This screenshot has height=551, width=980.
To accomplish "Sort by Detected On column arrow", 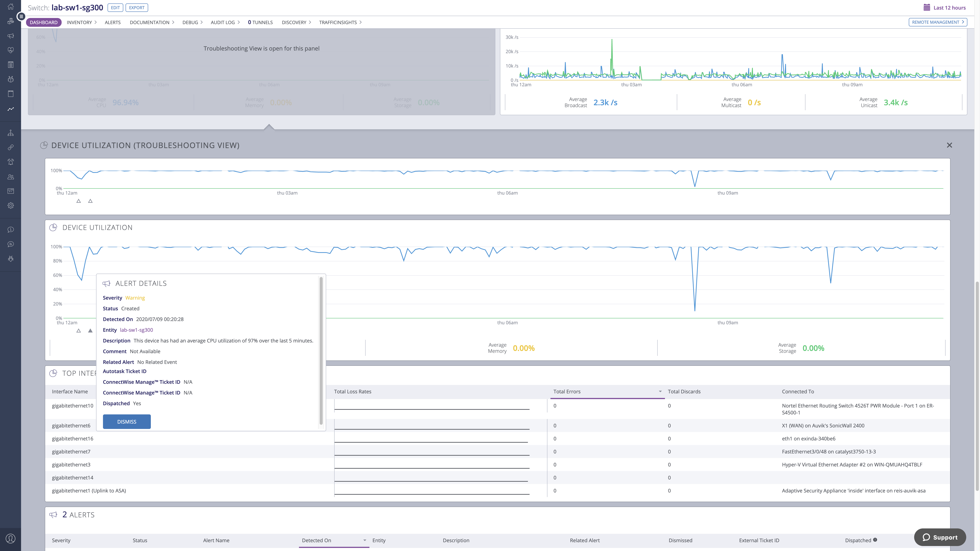I will tap(364, 540).
